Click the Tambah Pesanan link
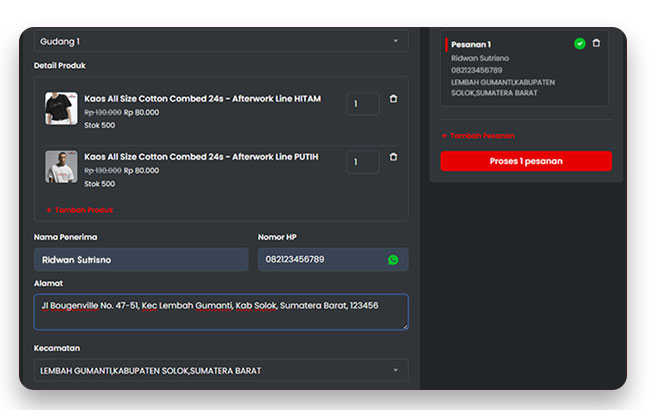The height and width of the screenshot is (410, 650). point(482,135)
